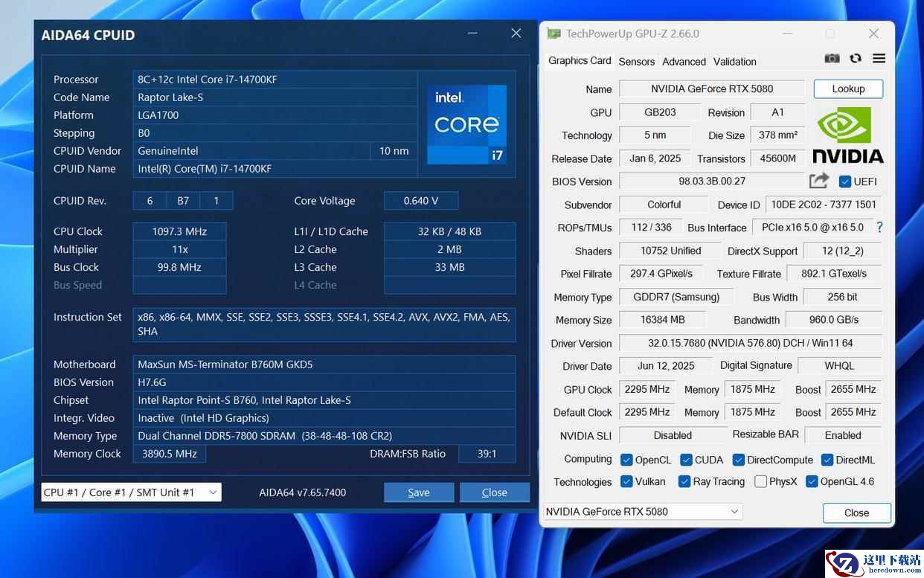The width and height of the screenshot is (924, 578).
Task: Click the Lookup button
Action: pos(848,89)
